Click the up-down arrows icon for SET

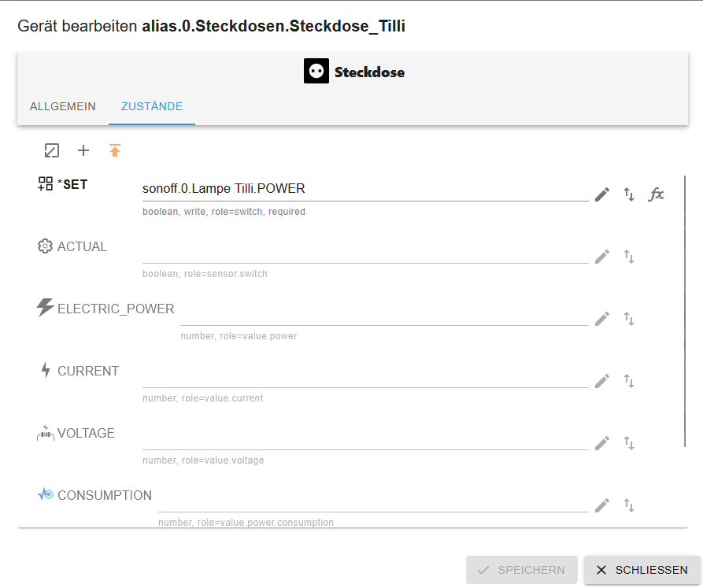(629, 194)
